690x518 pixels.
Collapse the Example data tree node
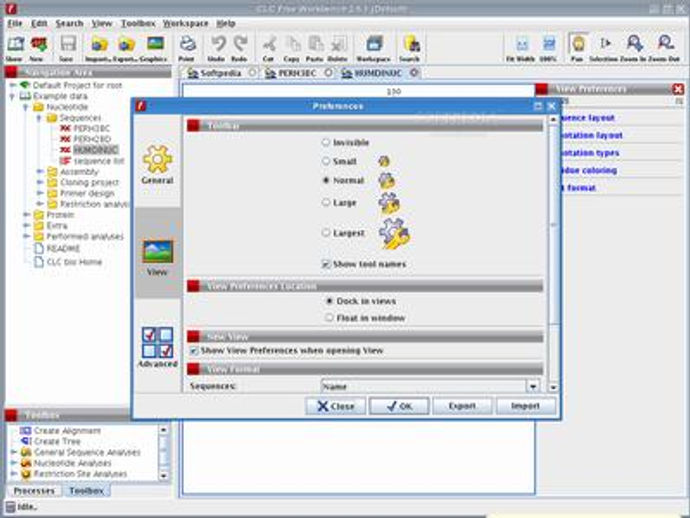12,96
